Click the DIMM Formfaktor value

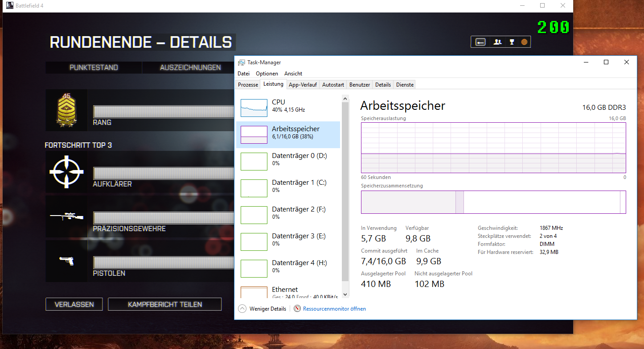point(546,244)
